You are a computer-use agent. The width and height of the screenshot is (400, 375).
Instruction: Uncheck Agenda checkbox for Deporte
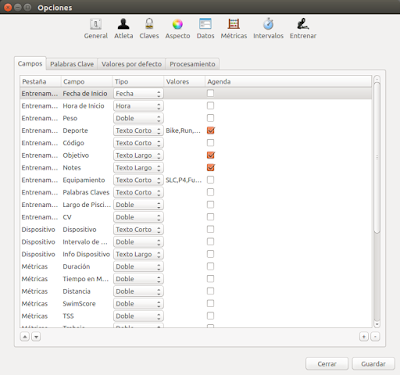click(x=210, y=130)
